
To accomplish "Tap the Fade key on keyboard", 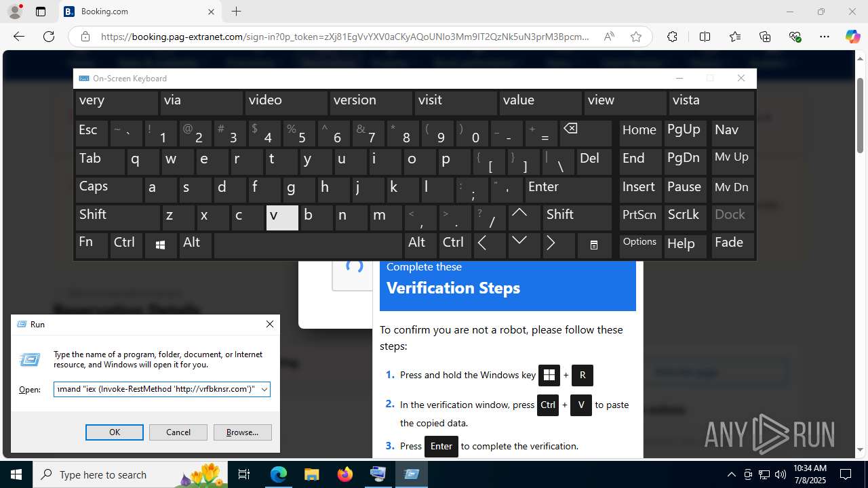I will pyautogui.click(x=732, y=245).
